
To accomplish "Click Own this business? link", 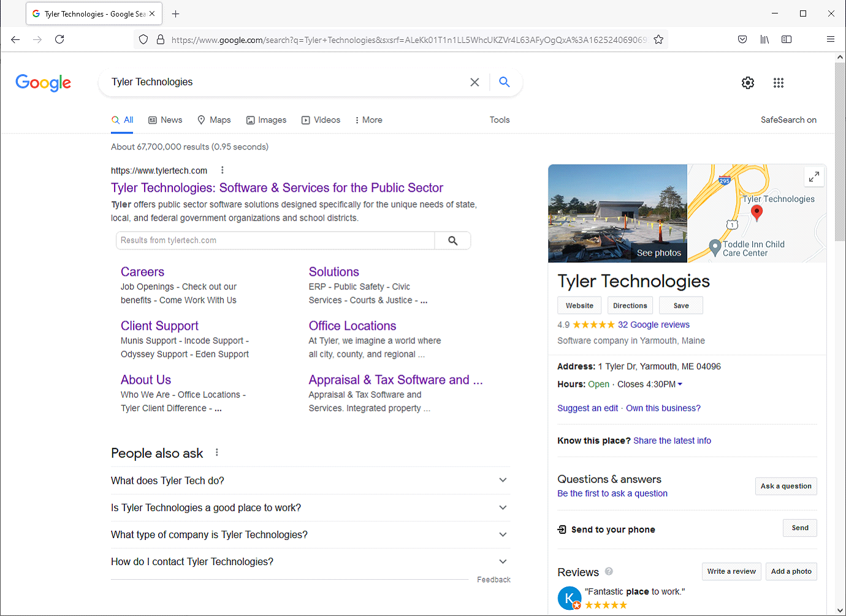I will click(663, 408).
